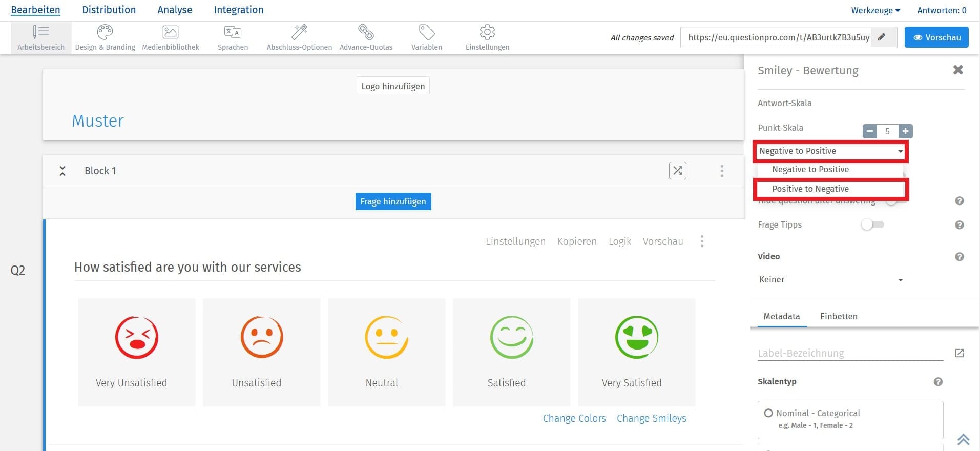Select the Unsatisfied orange smiley
Viewport: 980px width, 451px height.
[262, 337]
